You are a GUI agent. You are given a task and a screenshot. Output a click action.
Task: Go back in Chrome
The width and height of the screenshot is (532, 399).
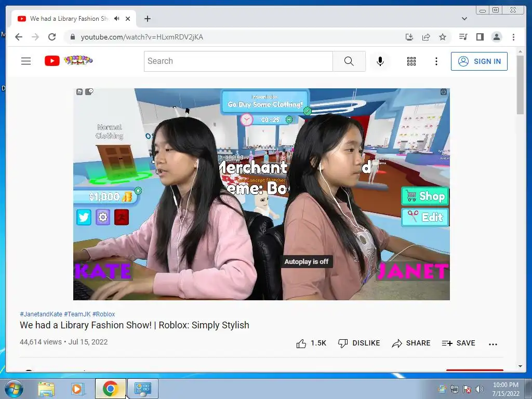tap(19, 37)
